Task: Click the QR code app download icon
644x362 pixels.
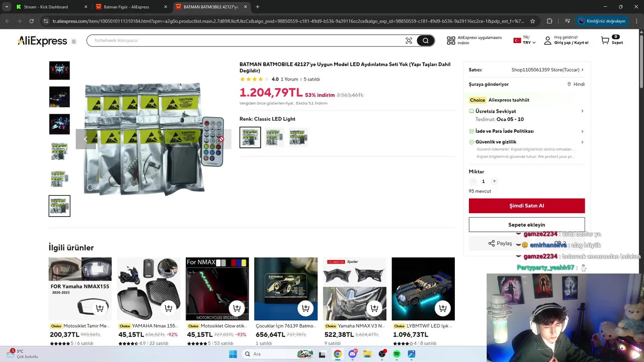Action: click(x=451, y=41)
